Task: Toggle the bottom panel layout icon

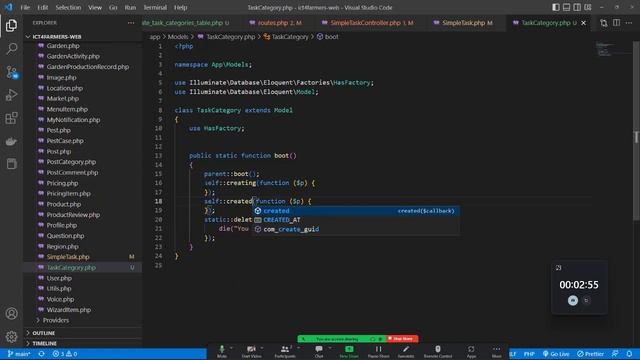Action: click(x=566, y=7)
